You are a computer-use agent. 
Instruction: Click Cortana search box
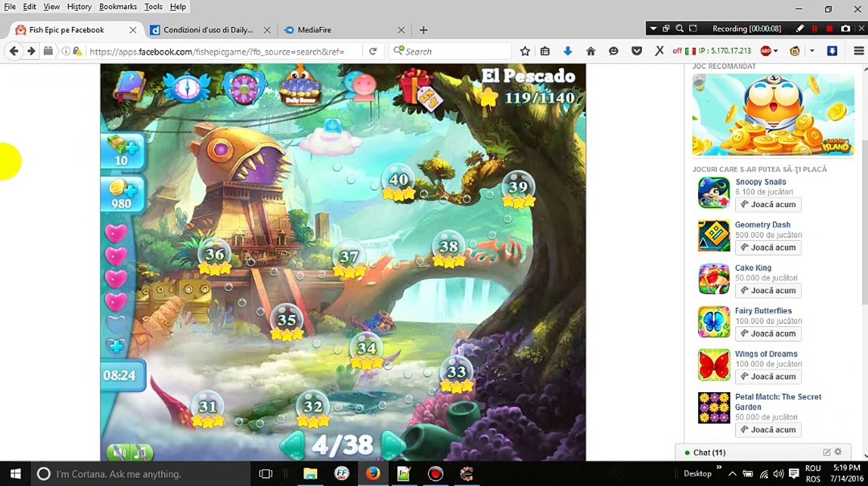coord(141,474)
